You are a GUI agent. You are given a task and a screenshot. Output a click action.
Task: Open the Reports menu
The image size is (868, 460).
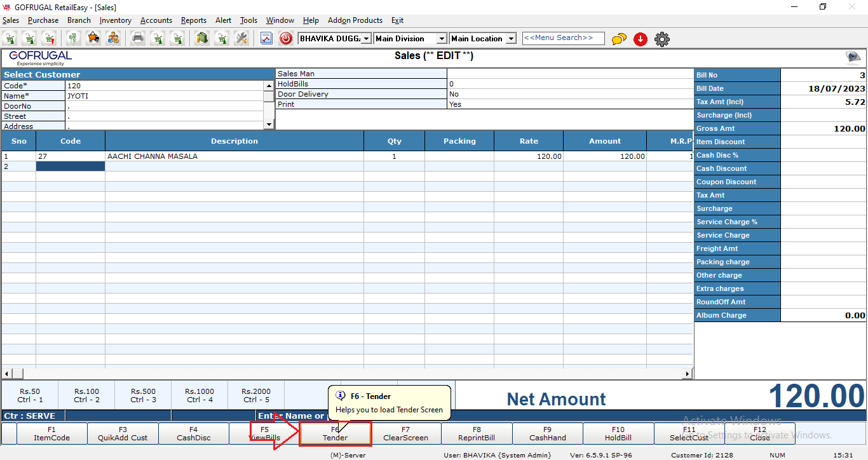(x=193, y=20)
